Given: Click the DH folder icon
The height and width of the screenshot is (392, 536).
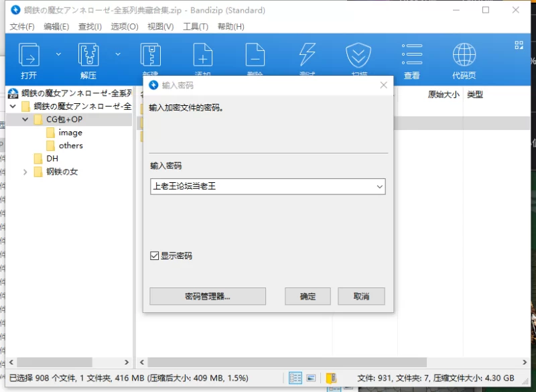Looking at the screenshot, I should coord(38,159).
